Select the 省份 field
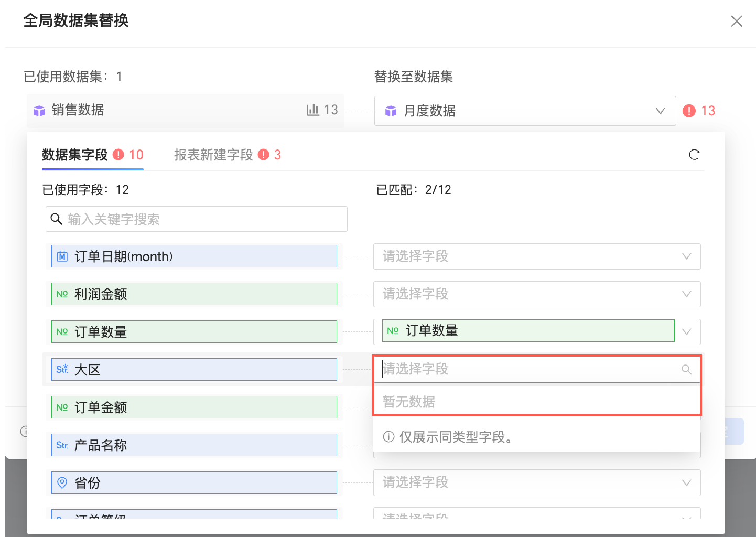Viewport: 756px width, 537px height. pos(194,483)
